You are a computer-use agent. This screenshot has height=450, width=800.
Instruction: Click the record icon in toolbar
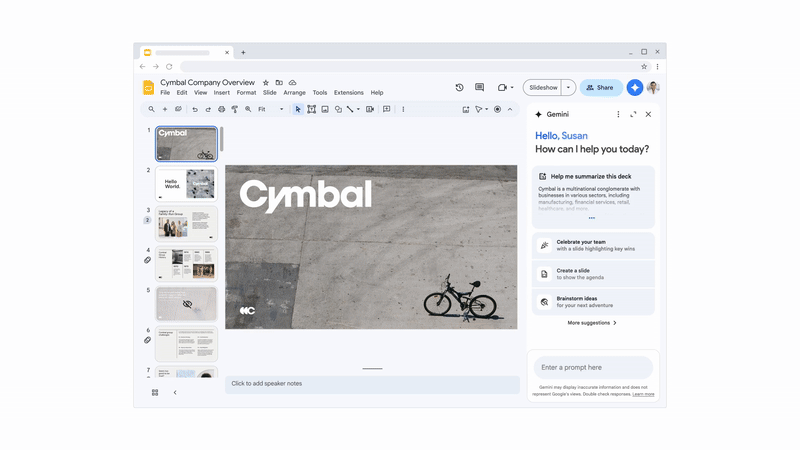tap(497, 109)
